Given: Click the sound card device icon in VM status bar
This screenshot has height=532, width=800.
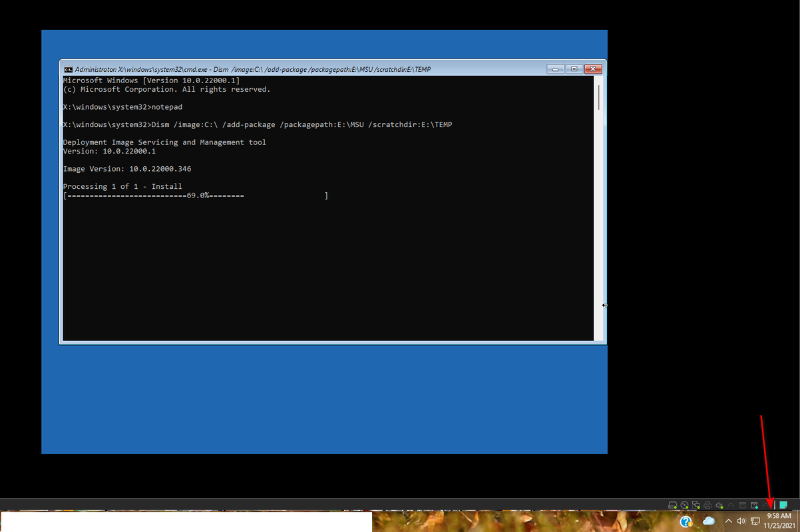Looking at the screenshot, I should point(719,505).
